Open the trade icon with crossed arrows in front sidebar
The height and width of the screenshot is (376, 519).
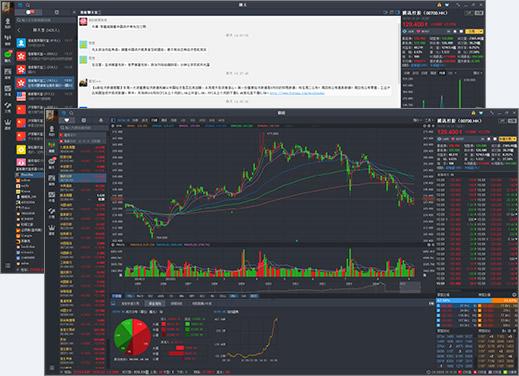tap(52, 213)
